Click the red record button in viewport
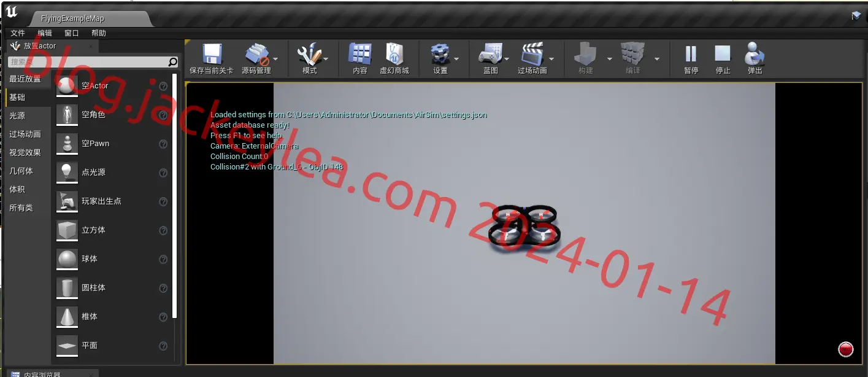868x377 pixels. click(846, 349)
